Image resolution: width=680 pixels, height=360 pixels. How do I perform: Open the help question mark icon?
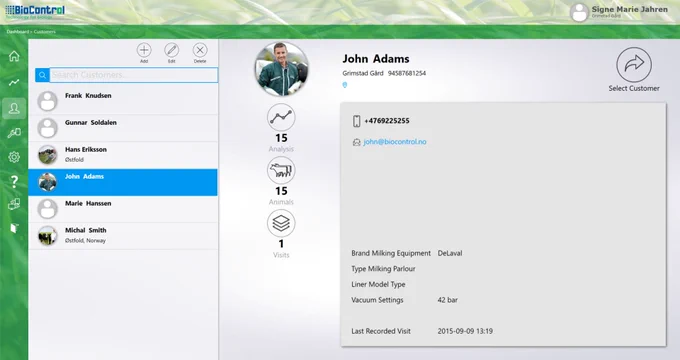pos(14,181)
